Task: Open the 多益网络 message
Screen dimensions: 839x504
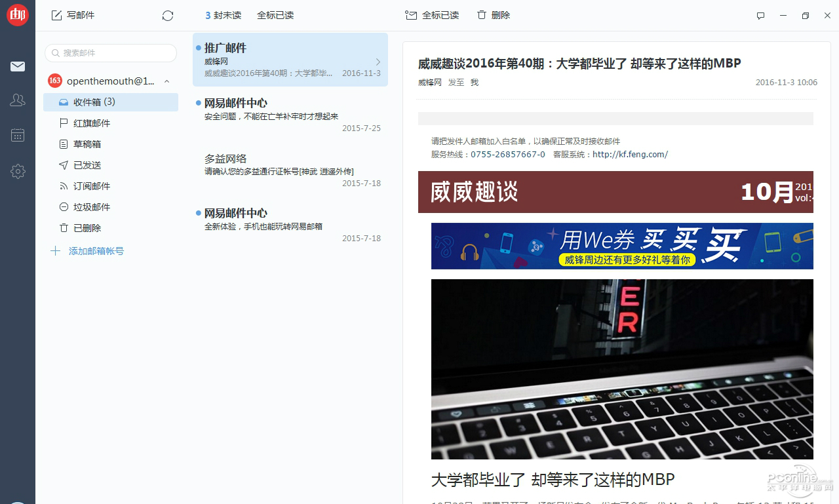Action: coord(290,170)
